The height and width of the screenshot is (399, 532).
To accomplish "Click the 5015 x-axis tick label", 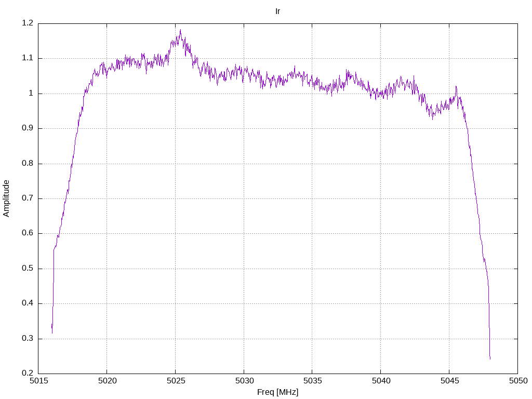I will tap(38, 381).
